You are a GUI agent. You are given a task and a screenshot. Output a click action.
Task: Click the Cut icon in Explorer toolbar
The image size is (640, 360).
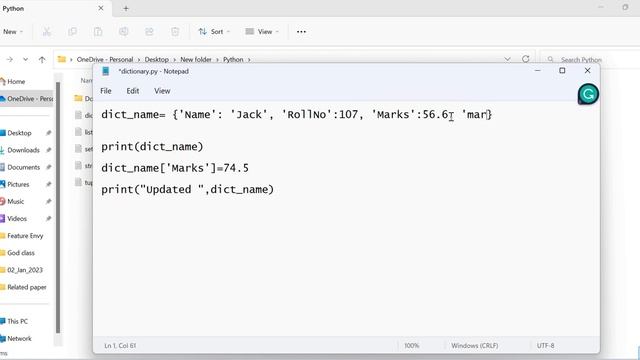pos(47,31)
